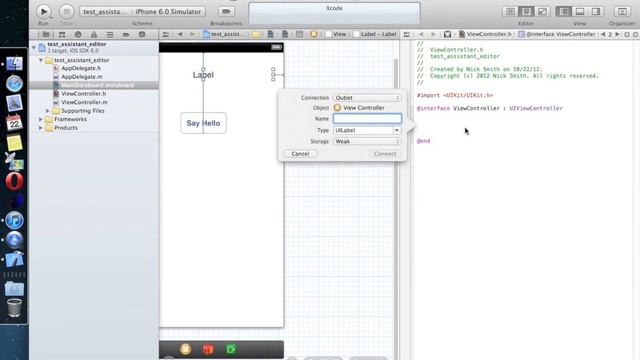Click ViewController.h in assistant jump bar

click(x=485, y=35)
